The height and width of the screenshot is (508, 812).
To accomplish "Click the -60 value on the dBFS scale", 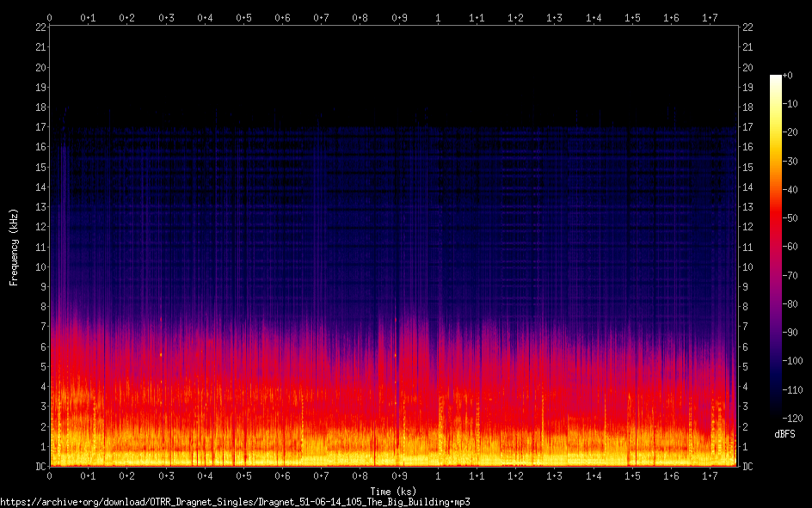I will click(793, 246).
